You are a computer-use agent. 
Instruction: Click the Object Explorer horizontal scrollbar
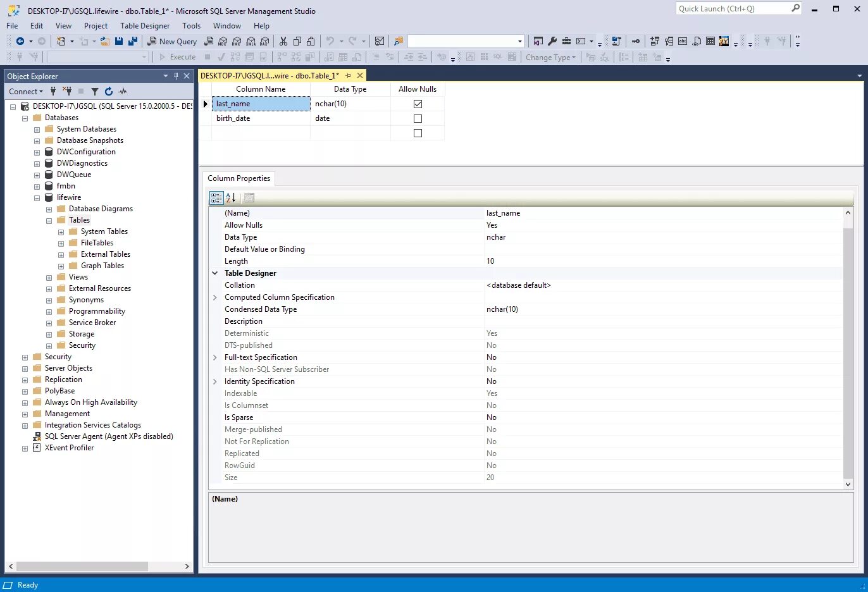pyautogui.click(x=81, y=566)
